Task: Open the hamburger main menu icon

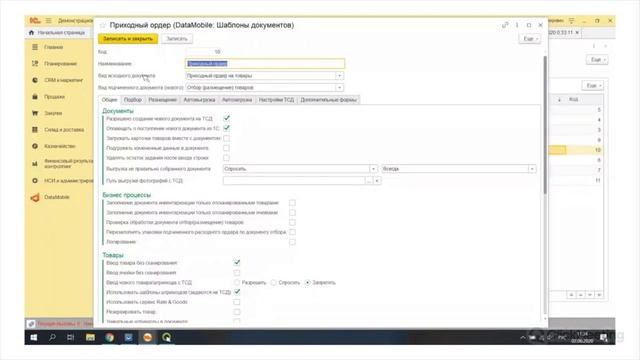Action: pyautogui.click(x=49, y=20)
